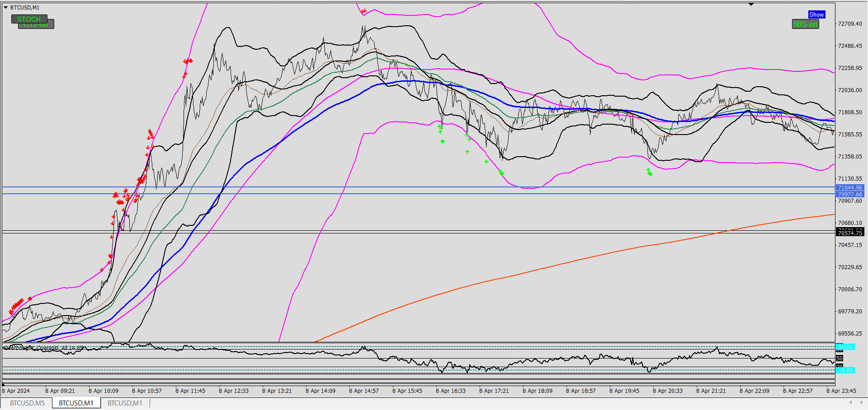Click the 72709.40 price axis value

click(850, 23)
